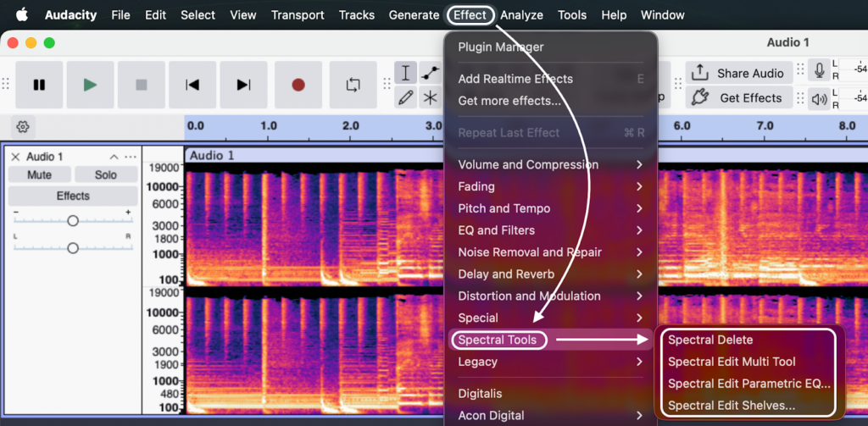Adjust the Audio 1 volume gain slider
The height and width of the screenshot is (426, 868).
pyautogui.click(x=73, y=220)
